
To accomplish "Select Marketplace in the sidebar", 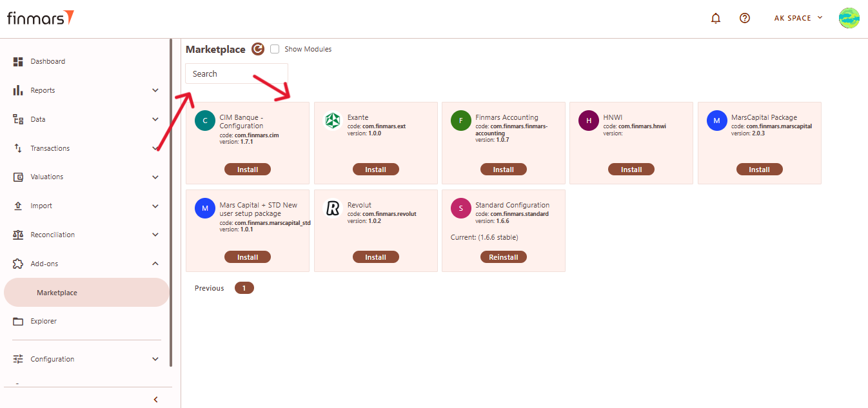I will click(x=57, y=293).
